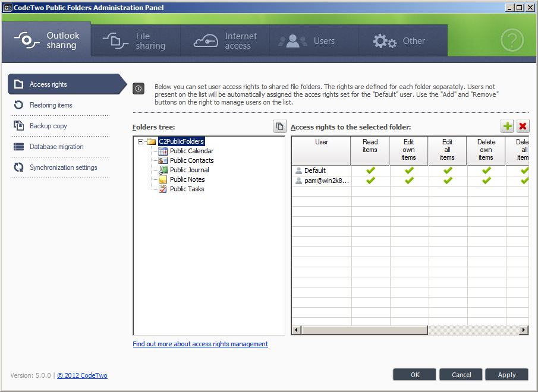538x392 pixels.
Task: Select the Public Notes folder
Action: tap(187, 179)
